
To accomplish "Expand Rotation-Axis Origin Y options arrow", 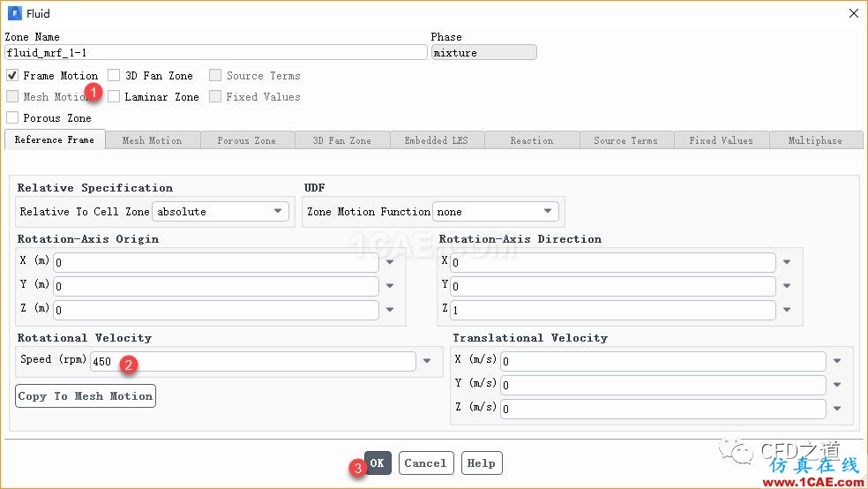I will 390,286.
